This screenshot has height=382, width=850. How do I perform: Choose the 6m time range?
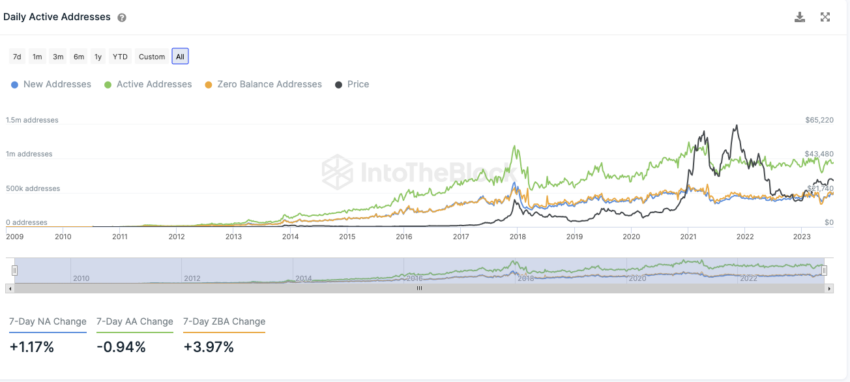(79, 56)
